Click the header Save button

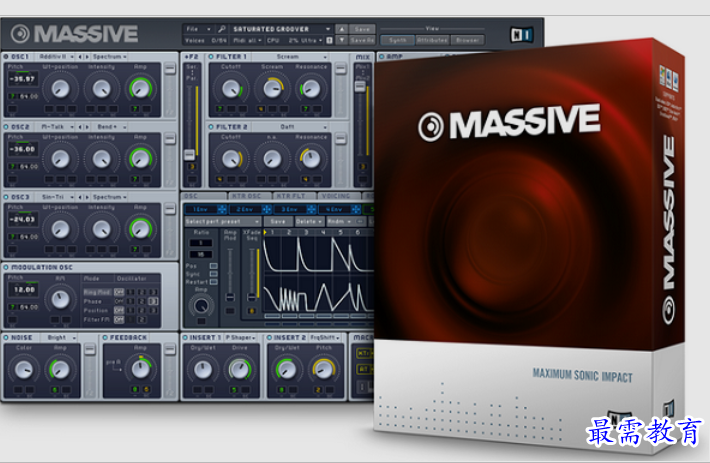(x=362, y=29)
